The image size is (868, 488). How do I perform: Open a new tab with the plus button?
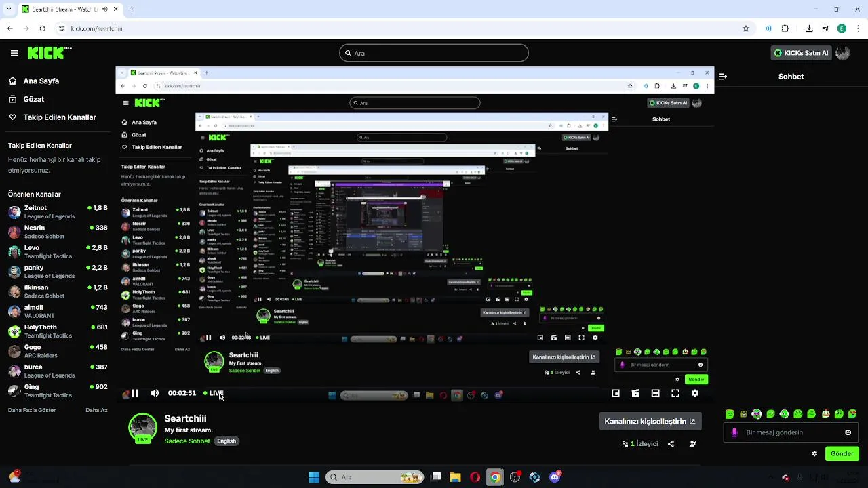tap(132, 9)
